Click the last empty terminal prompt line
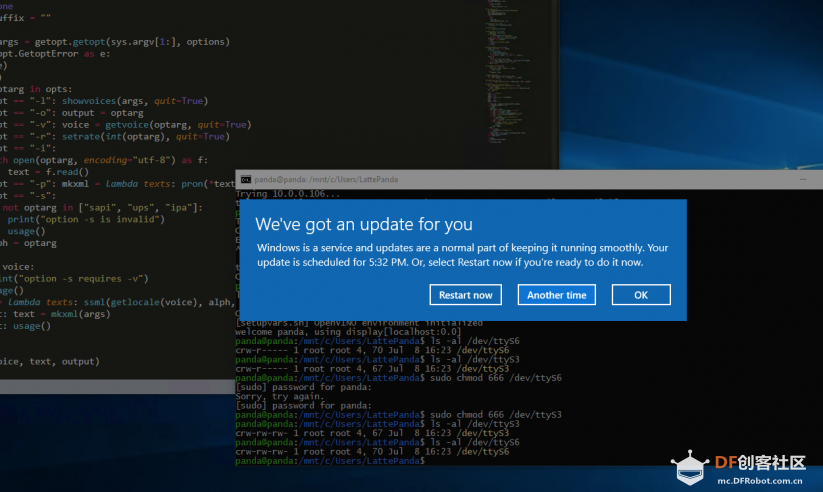 [330, 460]
